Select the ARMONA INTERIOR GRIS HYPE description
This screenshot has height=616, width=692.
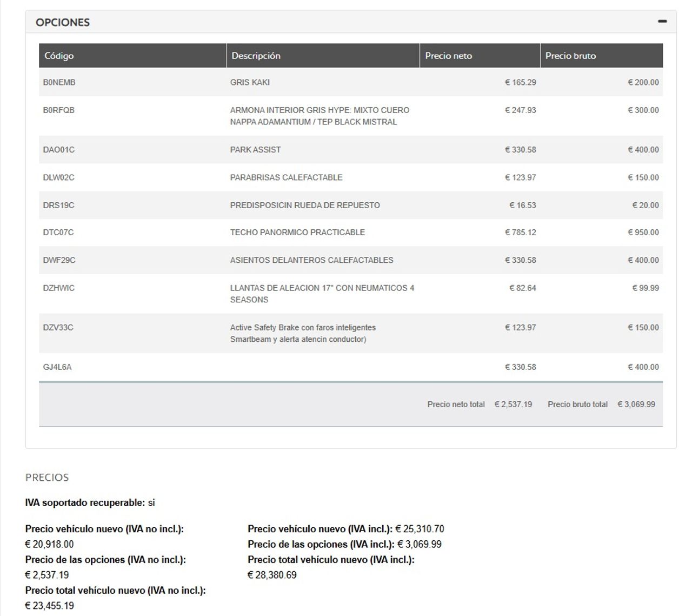pos(320,116)
